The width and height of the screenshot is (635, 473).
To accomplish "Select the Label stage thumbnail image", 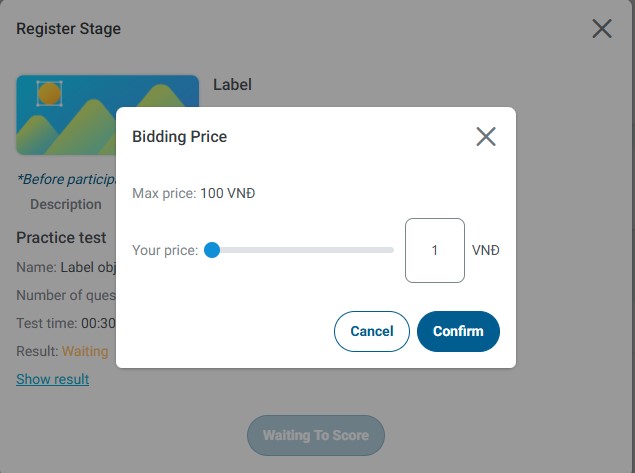I will (x=66, y=115).
